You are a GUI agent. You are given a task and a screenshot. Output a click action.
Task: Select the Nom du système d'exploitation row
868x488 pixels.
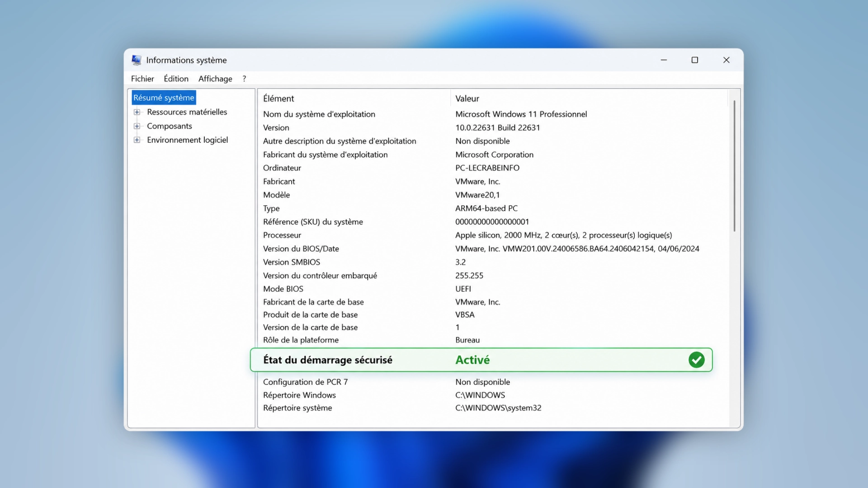[x=319, y=114]
